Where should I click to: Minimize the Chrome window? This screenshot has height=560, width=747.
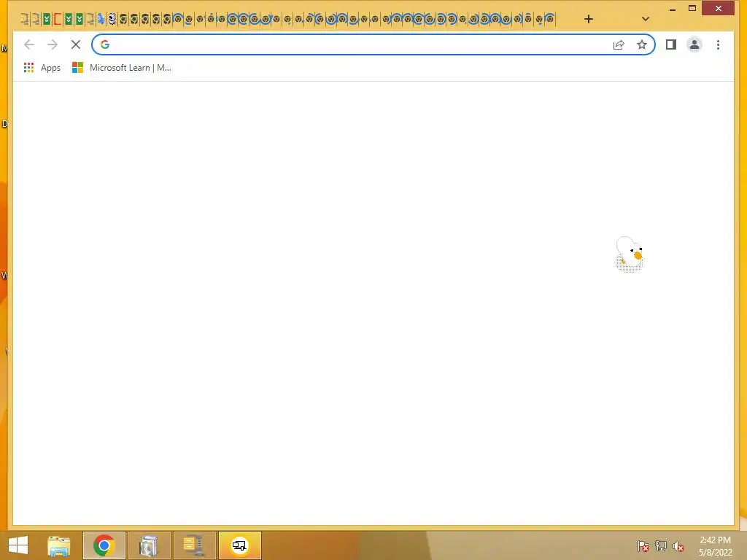tap(672, 9)
